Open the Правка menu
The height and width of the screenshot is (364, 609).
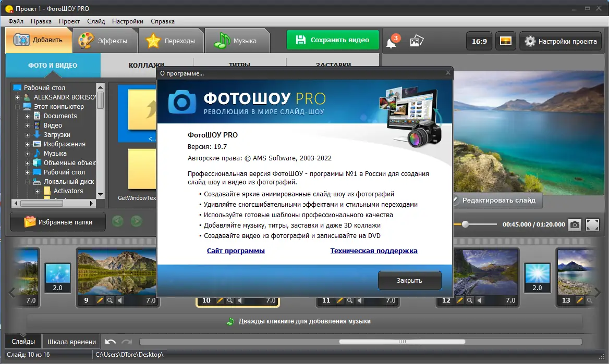[41, 21]
